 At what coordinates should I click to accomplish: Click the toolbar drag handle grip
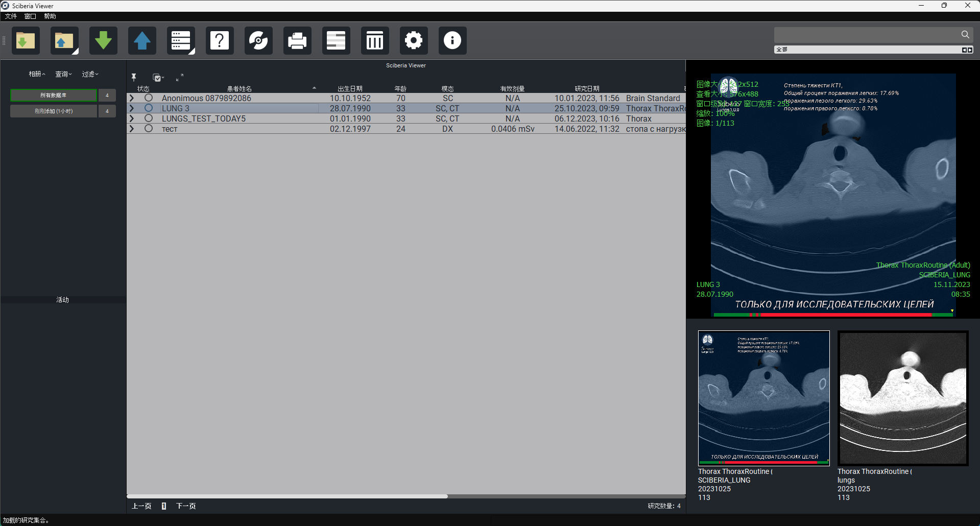pos(4,40)
